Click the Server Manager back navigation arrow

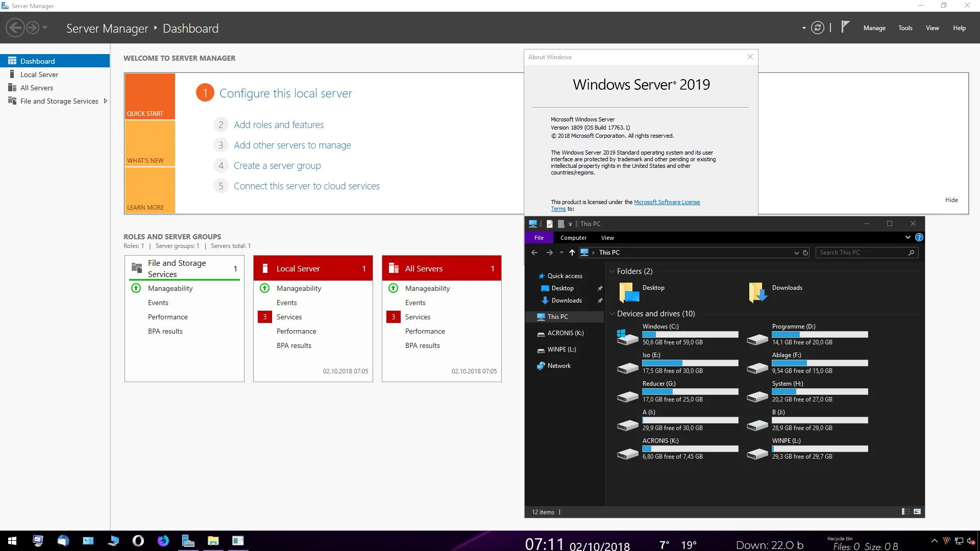(x=15, y=28)
